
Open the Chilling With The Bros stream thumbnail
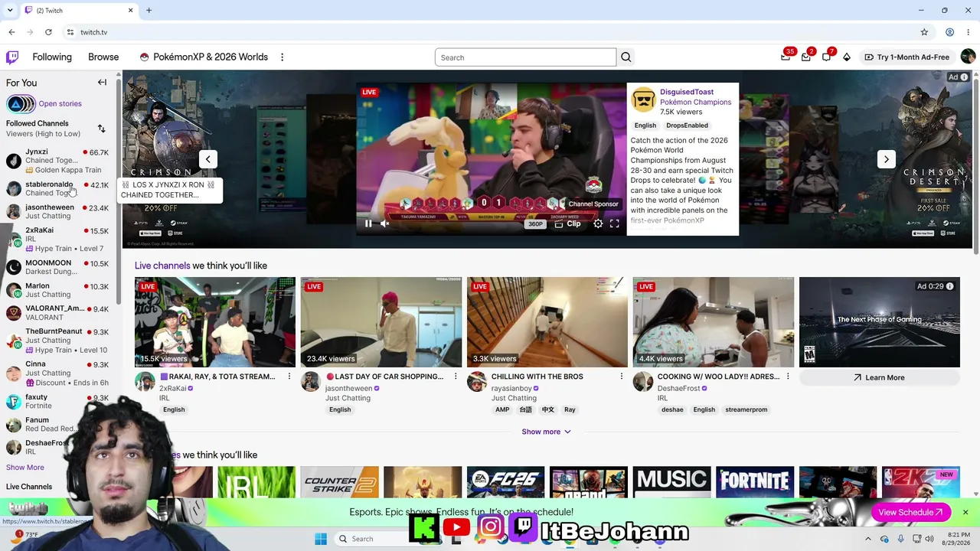click(x=547, y=322)
